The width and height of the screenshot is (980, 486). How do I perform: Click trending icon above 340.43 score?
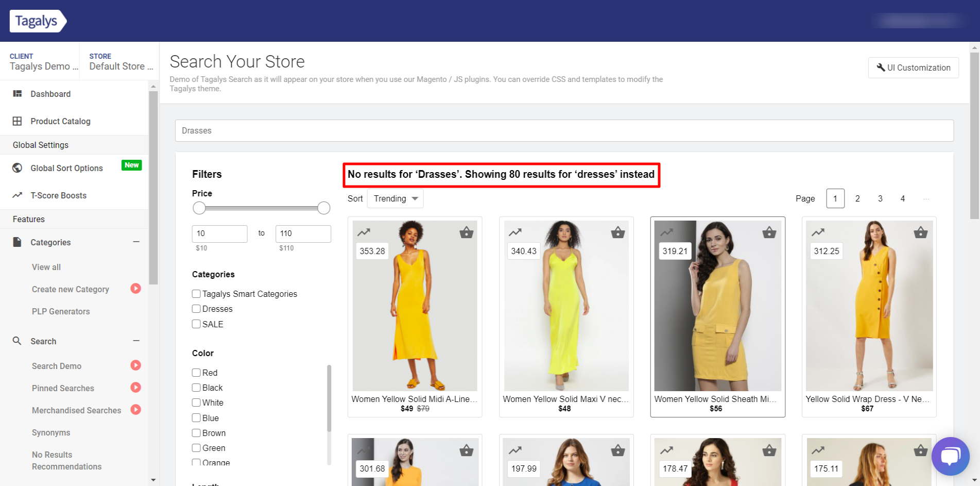[x=515, y=232]
